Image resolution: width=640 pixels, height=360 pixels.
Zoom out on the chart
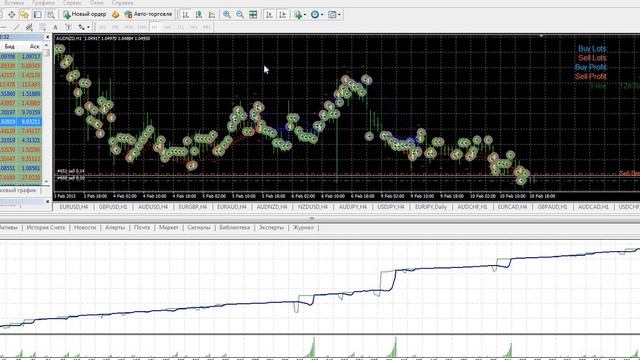pyautogui.click(x=240, y=15)
